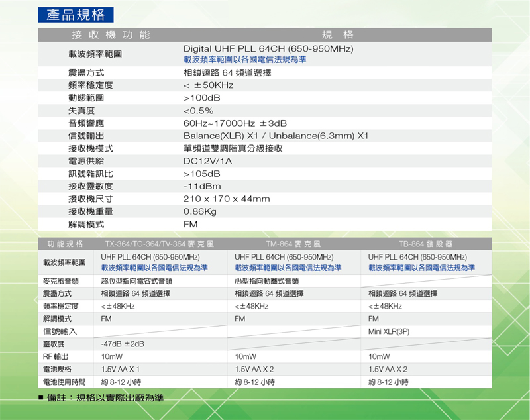Image resolution: width=530 pixels, height=420 pixels.
Task: Click the 接收機重量 row label
Action: tap(91, 211)
